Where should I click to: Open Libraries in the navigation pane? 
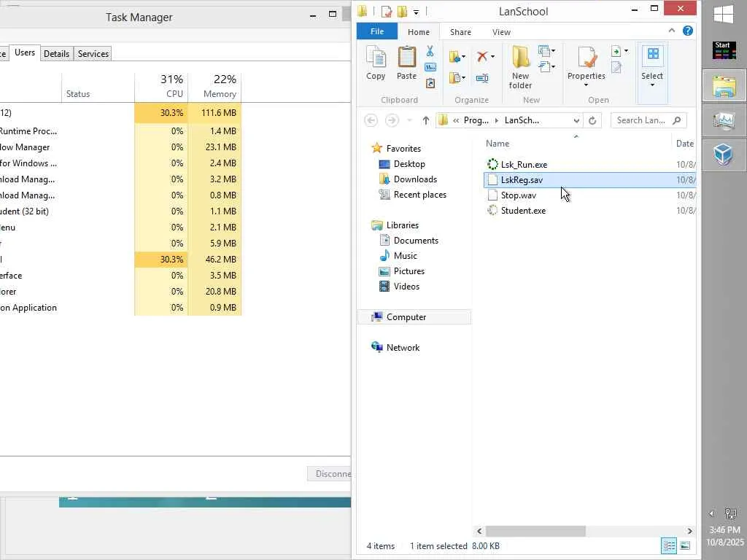402,225
